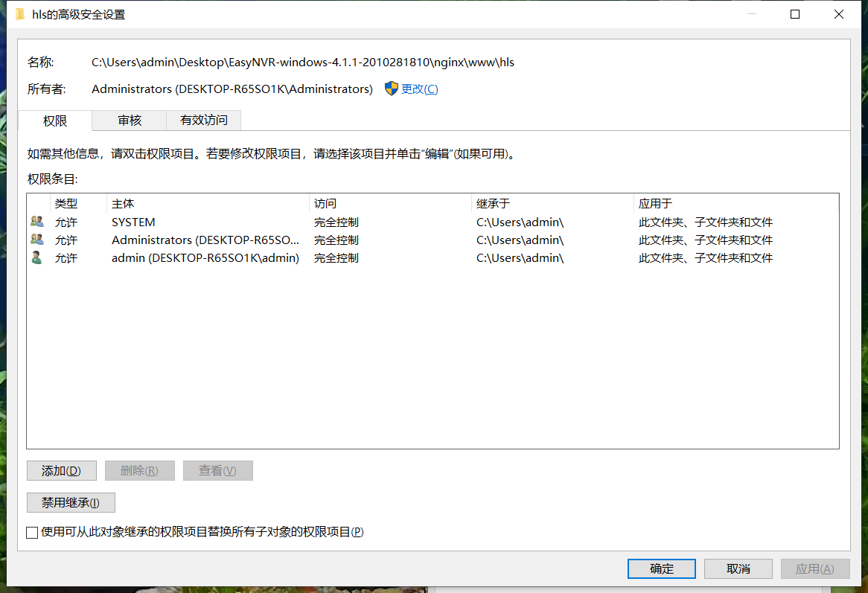Click 完全控制 in the Administrators row
This screenshot has height=593, width=868.
click(336, 240)
